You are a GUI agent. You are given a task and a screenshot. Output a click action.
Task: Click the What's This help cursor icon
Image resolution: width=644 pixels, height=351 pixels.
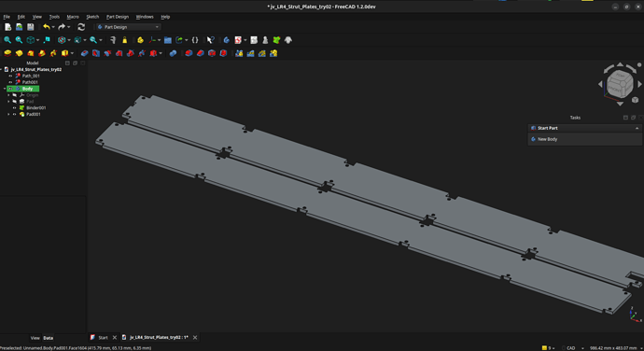click(210, 40)
